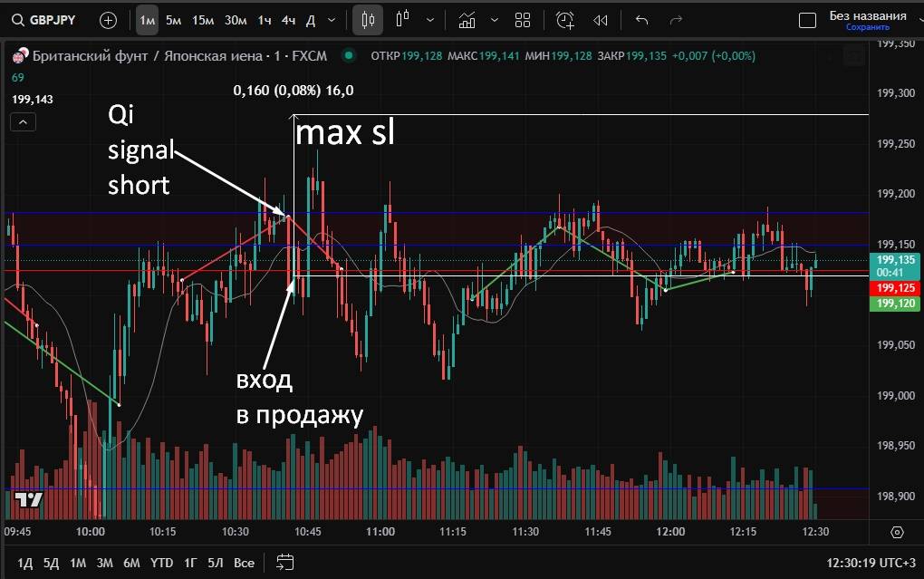
Task: Open the GBPJPY symbol search
Action: pyautogui.click(x=44, y=20)
